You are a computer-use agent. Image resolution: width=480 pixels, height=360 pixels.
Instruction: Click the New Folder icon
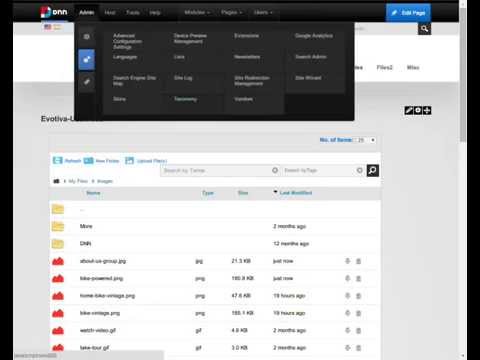click(88, 161)
